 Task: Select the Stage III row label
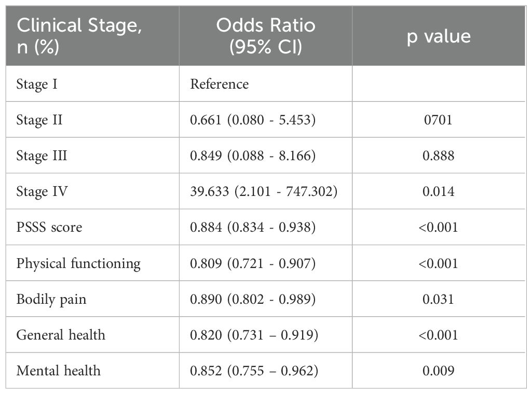click(x=42, y=156)
